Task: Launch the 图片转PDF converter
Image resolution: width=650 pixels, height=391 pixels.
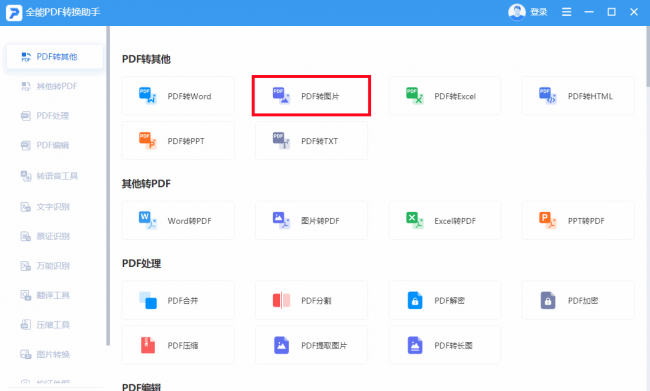Action: 311,221
